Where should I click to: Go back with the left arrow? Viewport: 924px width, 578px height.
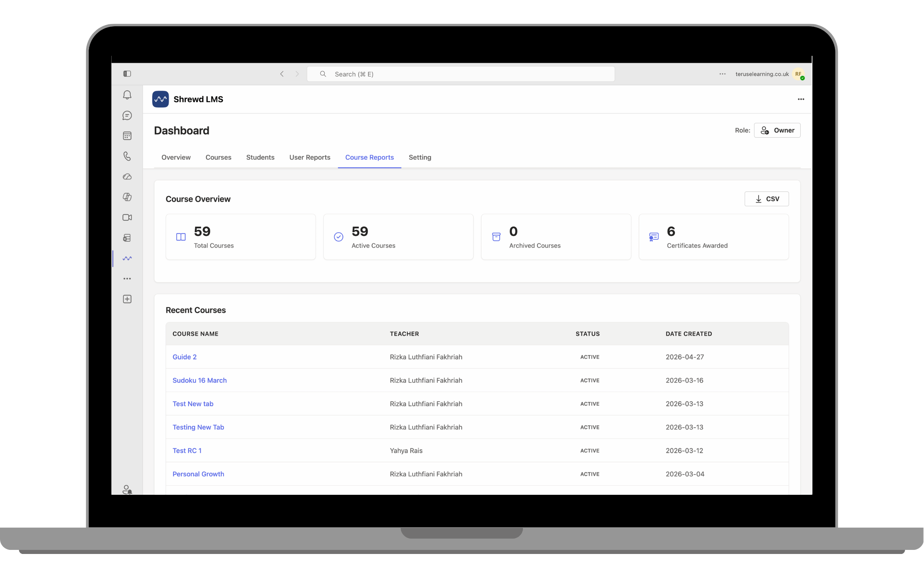(282, 74)
